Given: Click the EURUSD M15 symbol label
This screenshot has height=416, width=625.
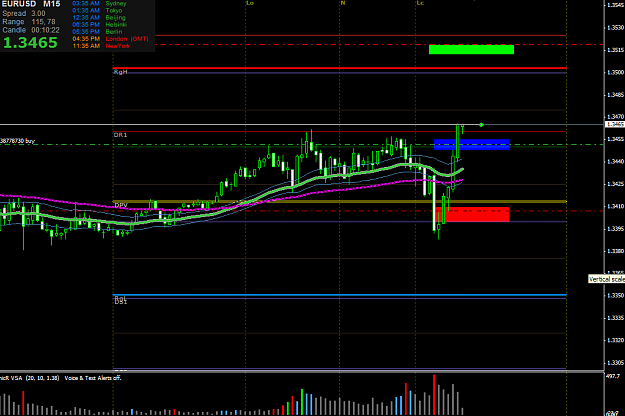Looking at the screenshot, I should [31, 4].
